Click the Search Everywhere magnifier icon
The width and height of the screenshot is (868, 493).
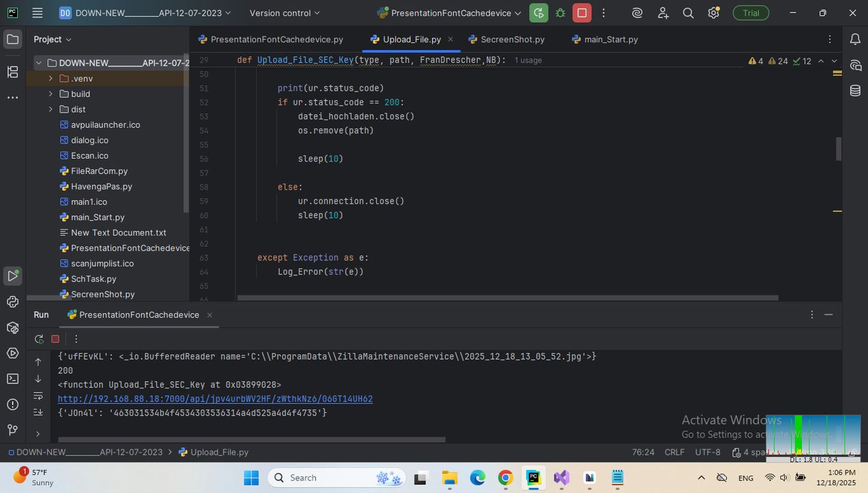(688, 13)
